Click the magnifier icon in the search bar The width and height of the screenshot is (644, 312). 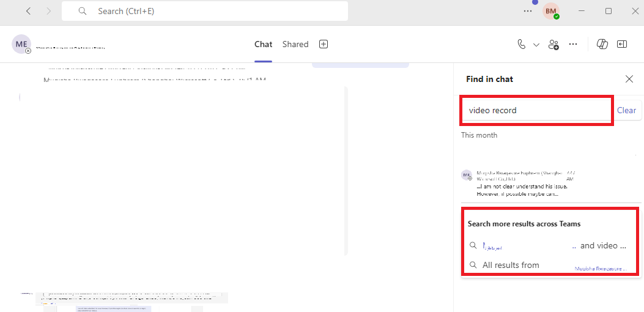click(83, 11)
